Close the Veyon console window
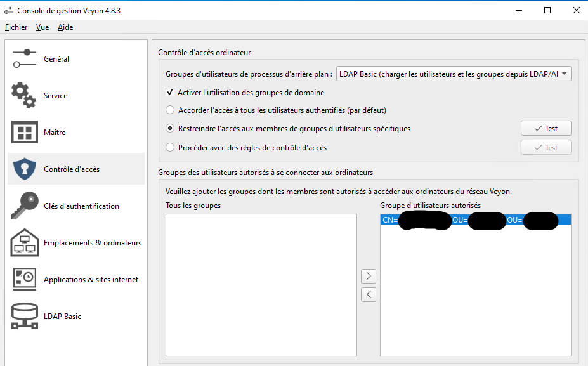588x366 pixels. point(577,11)
